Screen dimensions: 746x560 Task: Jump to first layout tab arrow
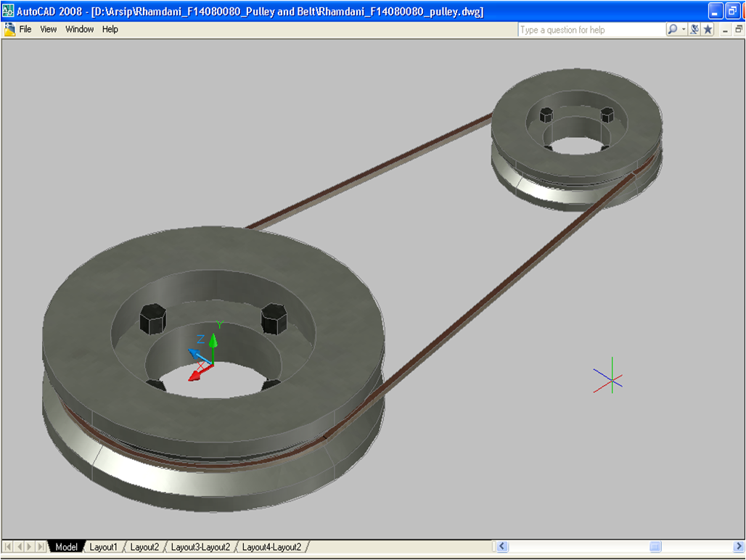point(7,547)
